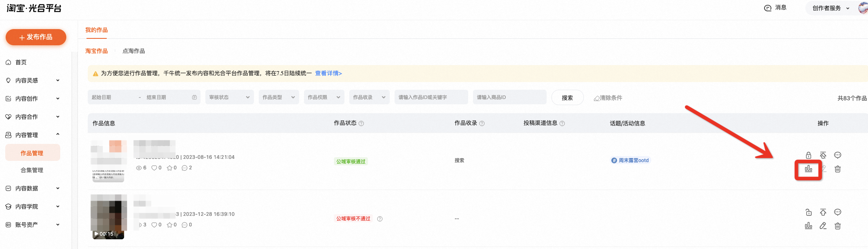This screenshot has width=868, height=249.
Task: Focus the 请输入作品ID或关键字 input
Action: pos(431,97)
